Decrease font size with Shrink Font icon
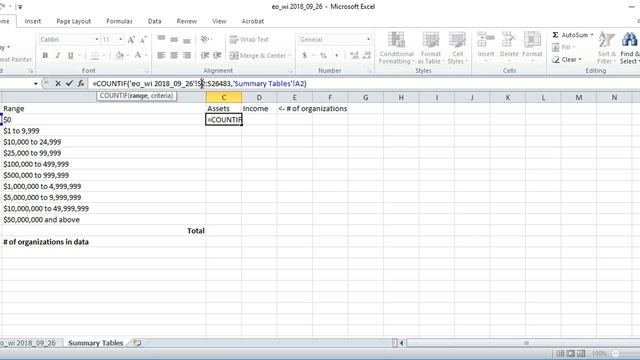Viewport: 640px width, 360px height. click(x=143, y=40)
